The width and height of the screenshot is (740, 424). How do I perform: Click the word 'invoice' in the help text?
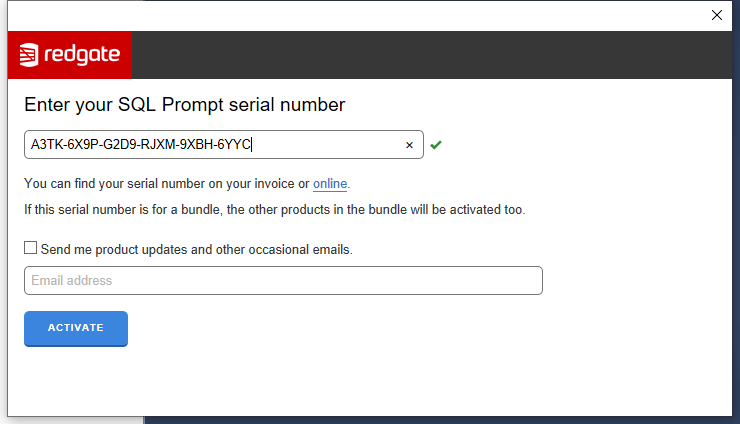(x=272, y=184)
